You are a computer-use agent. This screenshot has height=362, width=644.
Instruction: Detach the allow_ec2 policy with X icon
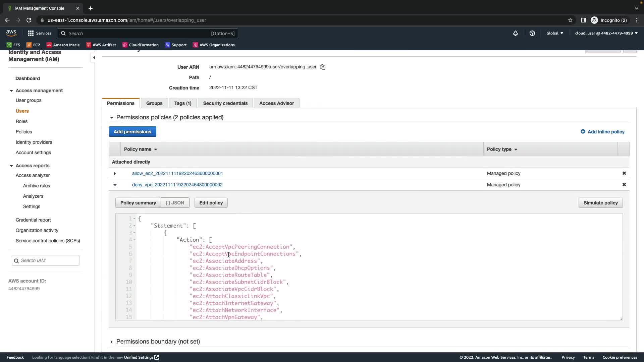coord(624,173)
